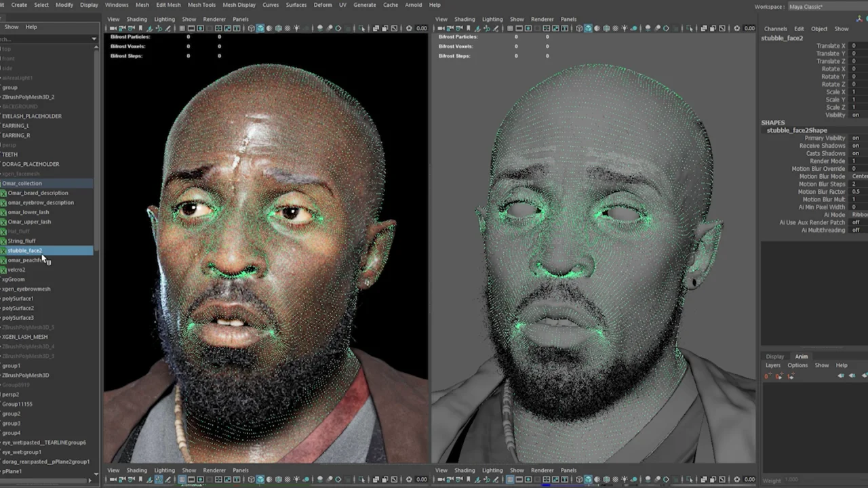The width and height of the screenshot is (868, 488).
Task: Open Options menu in layer editor
Action: tap(797, 365)
